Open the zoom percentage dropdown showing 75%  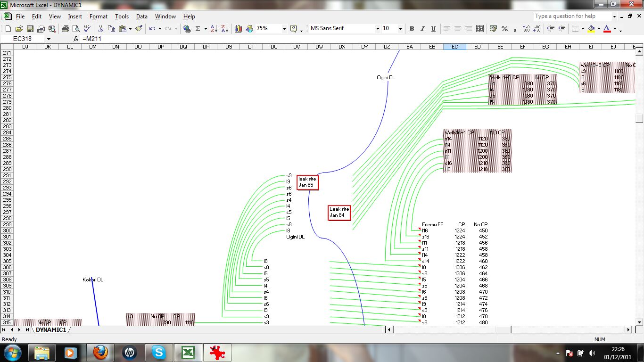(284, 29)
